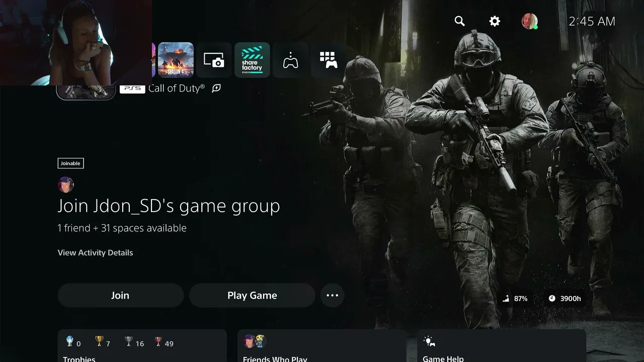Viewport: 644px width, 362px height.
Task: Click the 2:45 AM clock
Action: pyautogui.click(x=592, y=21)
